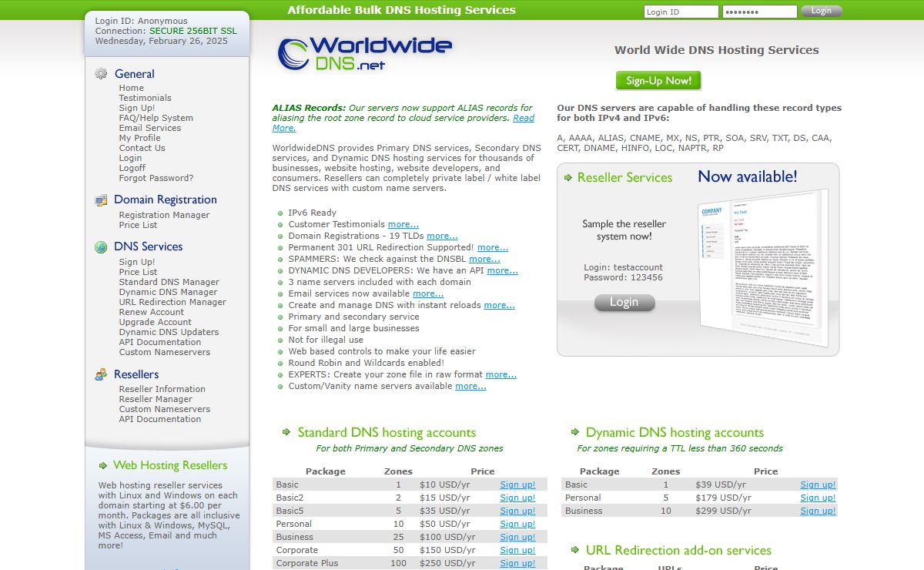Click Sign up! for Dynamic $179 Personal package
The height and width of the screenshot is (570, 924).
pos(818,498)
